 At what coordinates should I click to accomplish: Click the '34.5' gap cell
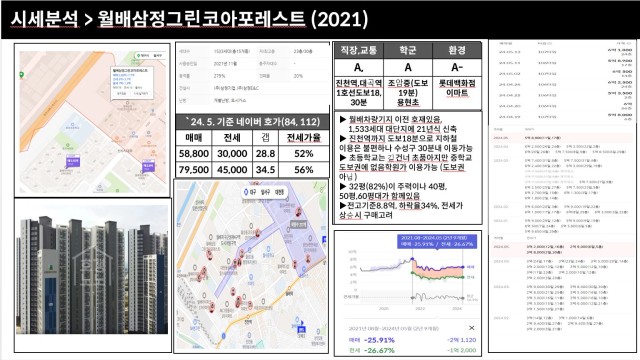(x=265, y=169)
